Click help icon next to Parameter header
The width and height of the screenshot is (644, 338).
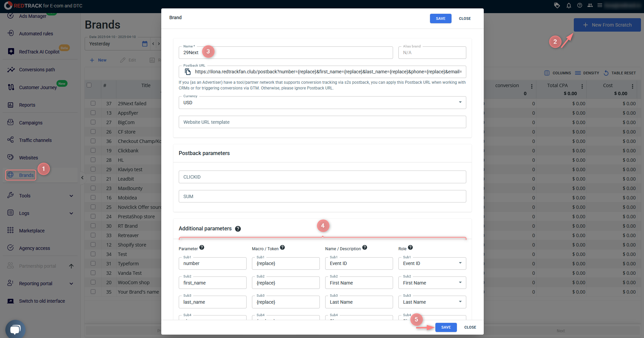202,248
